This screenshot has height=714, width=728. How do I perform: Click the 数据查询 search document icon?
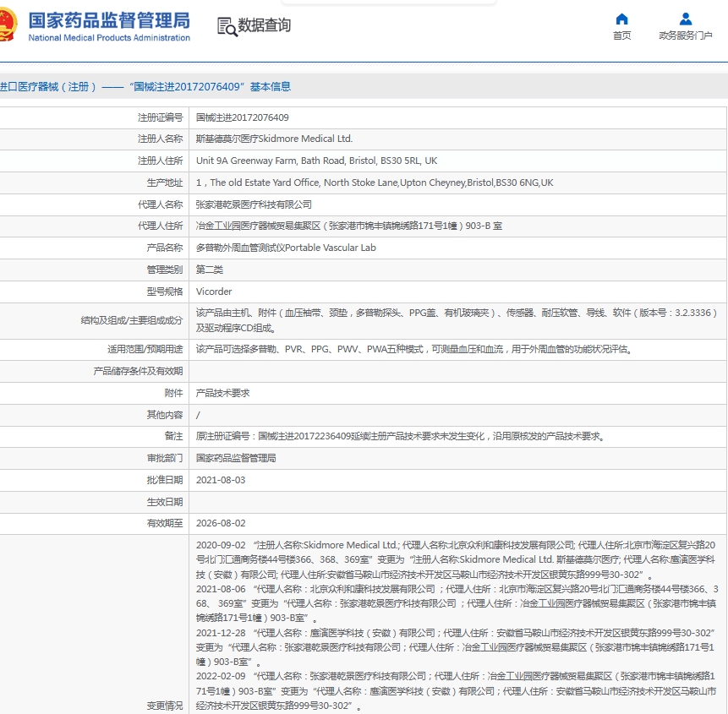(227, 26)
